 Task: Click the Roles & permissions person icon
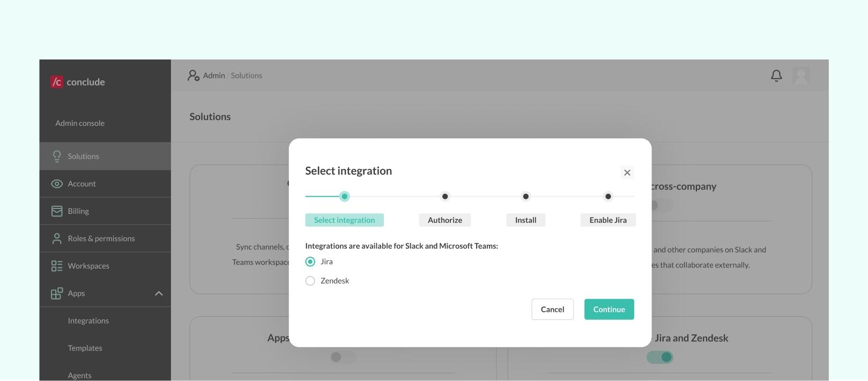[x=57, y=238]
